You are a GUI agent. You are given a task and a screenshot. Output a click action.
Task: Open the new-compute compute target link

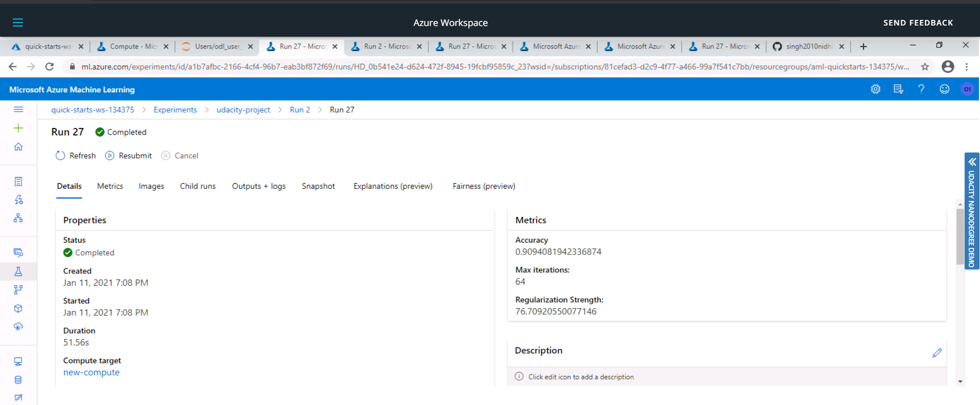[x=91, y=372]
